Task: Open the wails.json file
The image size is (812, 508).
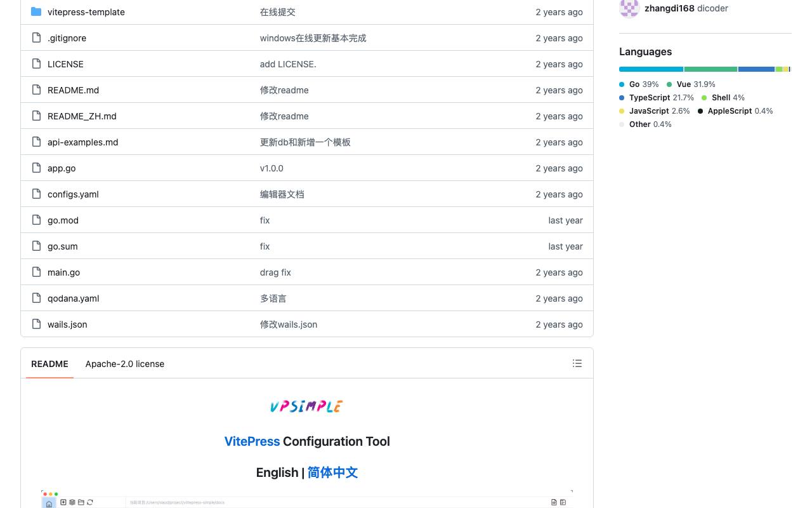Action: coord(67,324)
